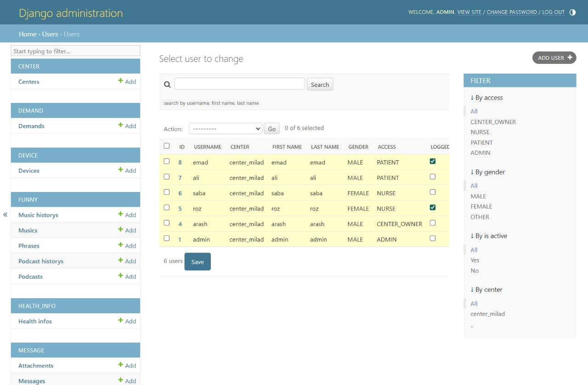Click the plus Add icon beside Musics
The width and height of the screenshot is (588, 385).
coord(121,230)
